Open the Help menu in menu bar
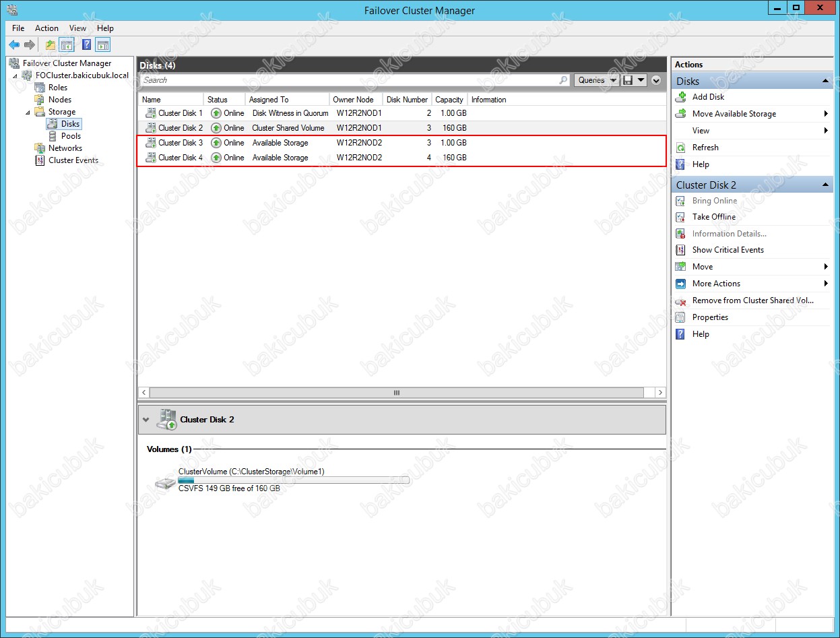 pyautogui.click(x=105, y=28)
